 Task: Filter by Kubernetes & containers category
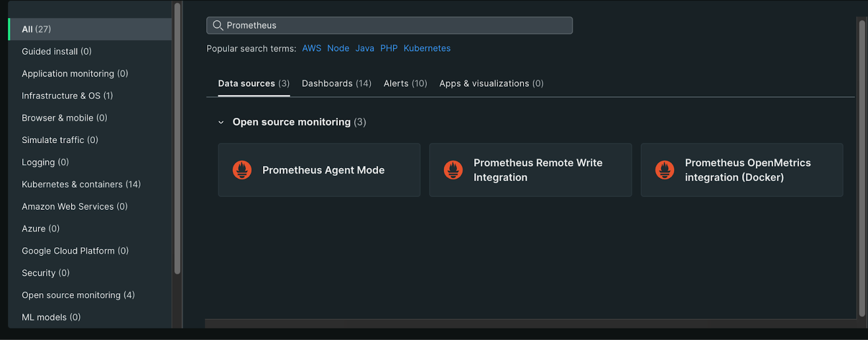[81, 184]
